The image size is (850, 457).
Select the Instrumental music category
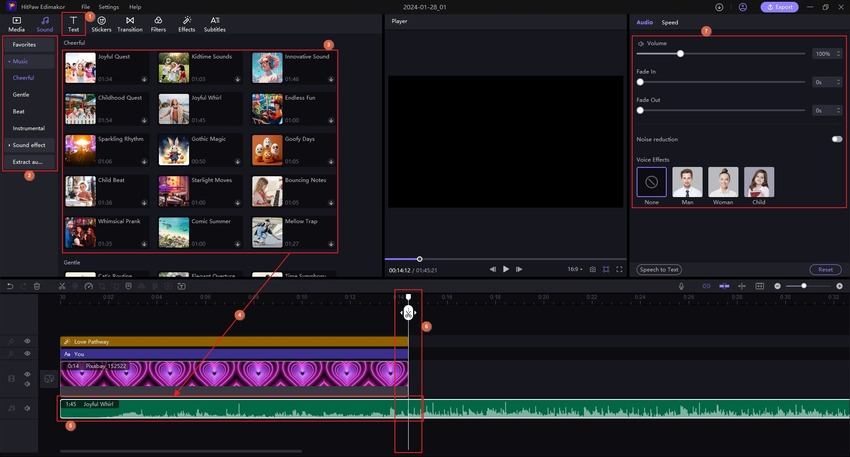click(x=29, y=128)
